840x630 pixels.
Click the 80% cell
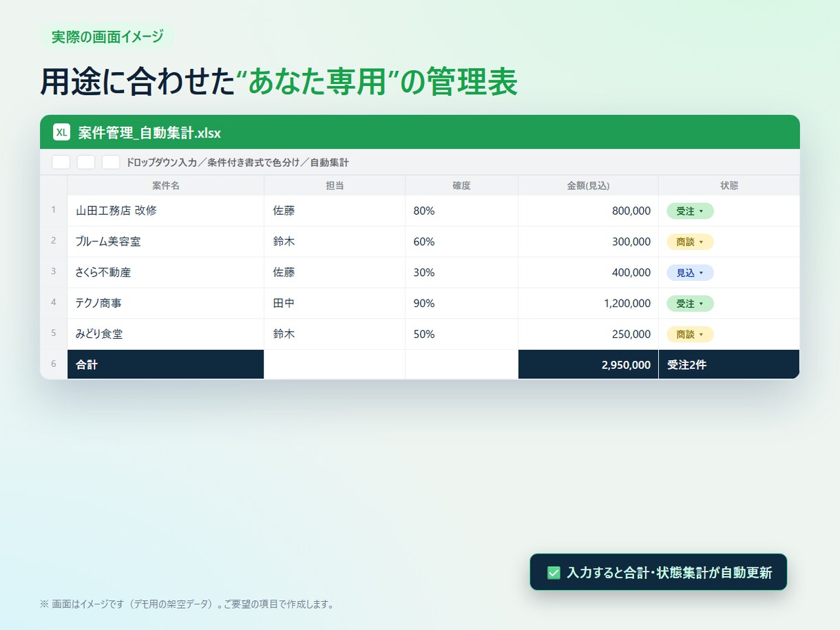click(461, 211)
